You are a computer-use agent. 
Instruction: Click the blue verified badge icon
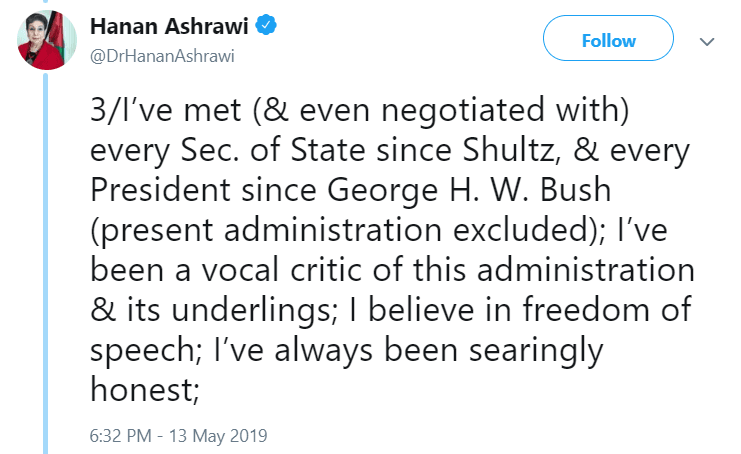[266, 25]
